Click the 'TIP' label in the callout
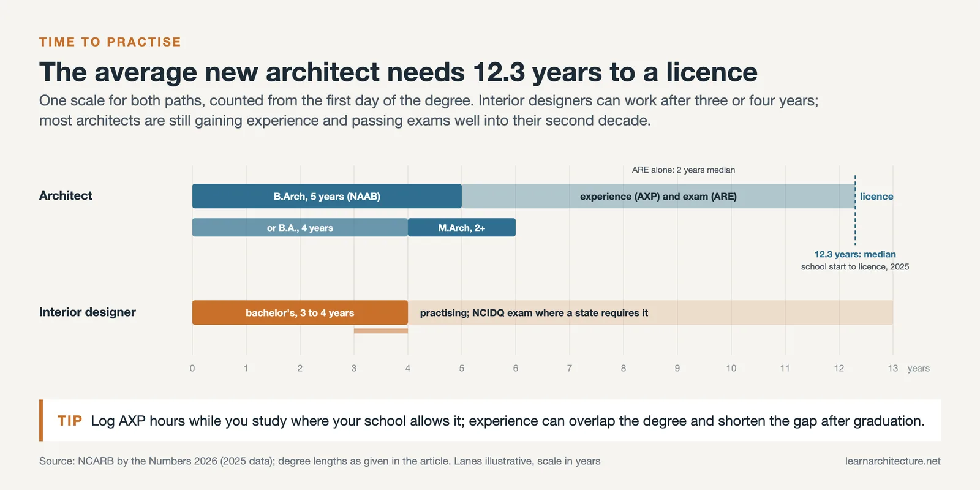This screenshot has height=490, width=980. 70,421
